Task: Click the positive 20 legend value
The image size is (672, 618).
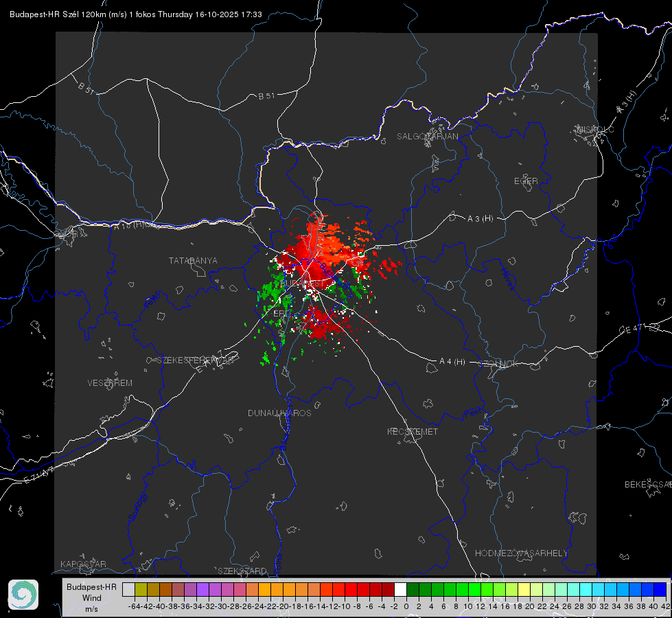Action: [x=530, y=606]
